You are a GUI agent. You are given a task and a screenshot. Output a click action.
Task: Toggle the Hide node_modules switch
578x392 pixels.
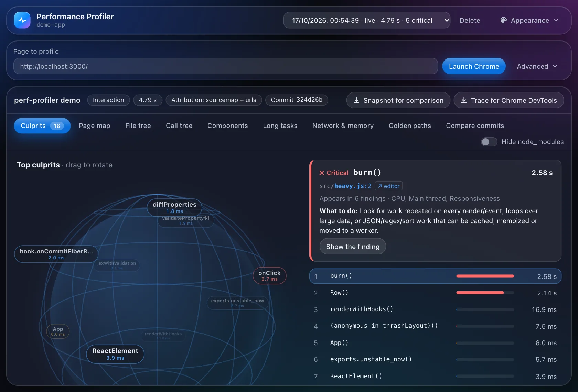489,142
